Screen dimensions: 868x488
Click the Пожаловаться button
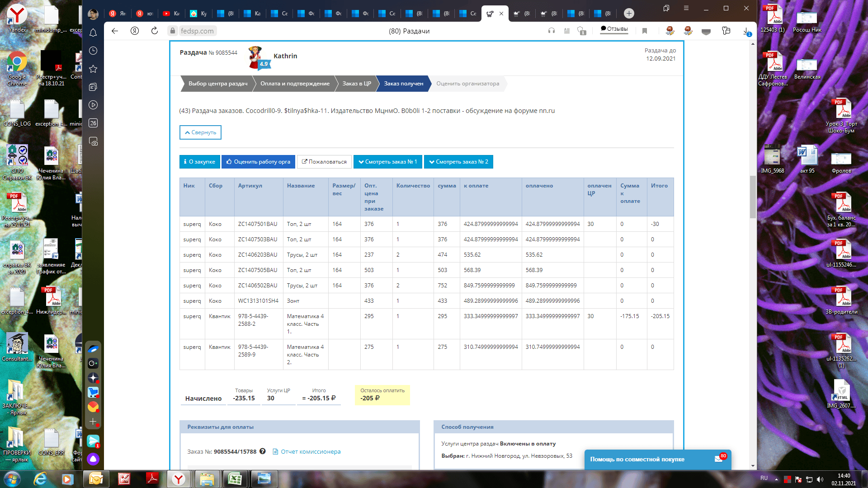tap(324, 162)
